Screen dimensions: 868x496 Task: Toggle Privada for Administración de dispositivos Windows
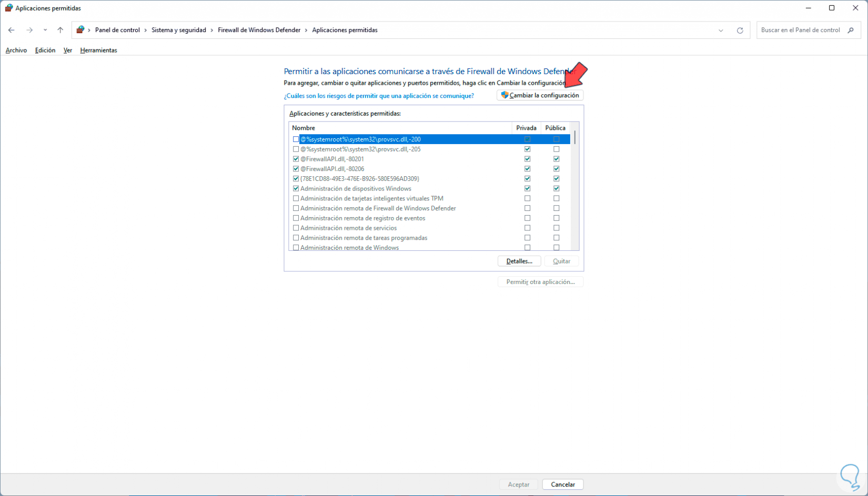point(527,189)
